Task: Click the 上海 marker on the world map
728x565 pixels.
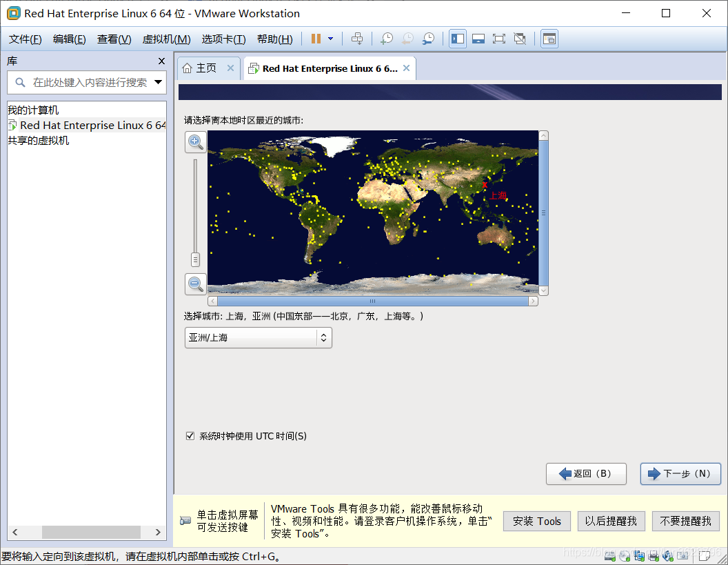Action: 485,185
